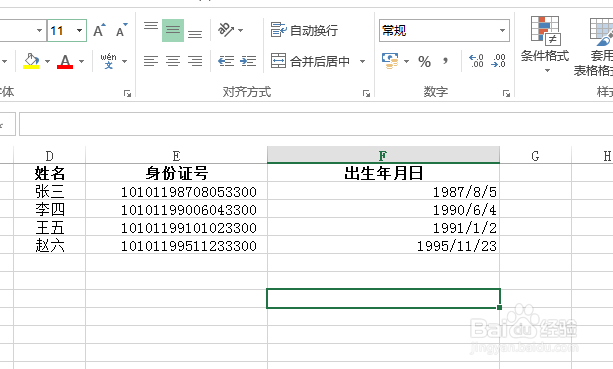Select column F header
Screen dimensions: 613x369
tap(383, 155)
